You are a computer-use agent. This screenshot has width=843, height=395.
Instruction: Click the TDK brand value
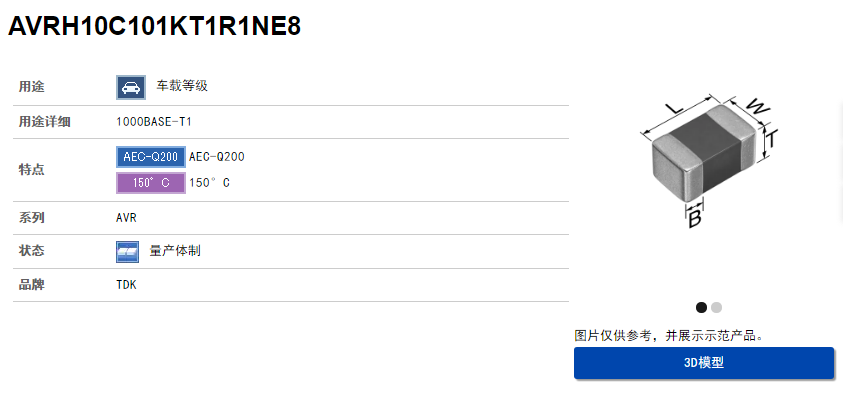126,285
